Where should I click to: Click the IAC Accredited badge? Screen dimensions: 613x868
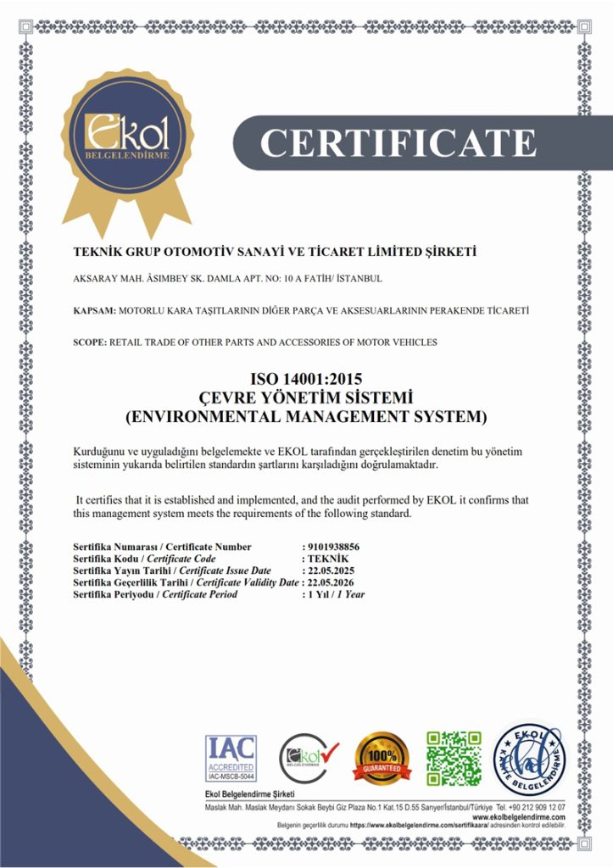coord(231,758)
